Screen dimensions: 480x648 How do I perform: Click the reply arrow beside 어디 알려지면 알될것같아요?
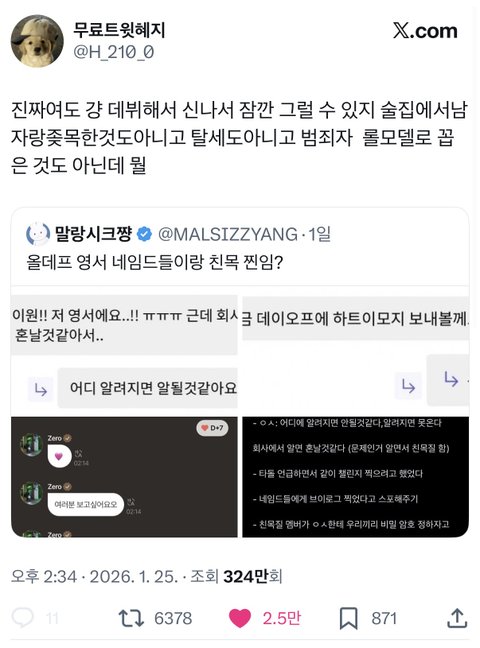coord(41,389)
